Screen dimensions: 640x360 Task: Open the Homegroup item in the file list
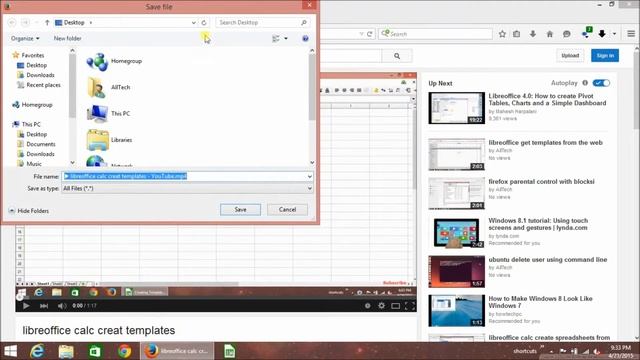point(114,61)
